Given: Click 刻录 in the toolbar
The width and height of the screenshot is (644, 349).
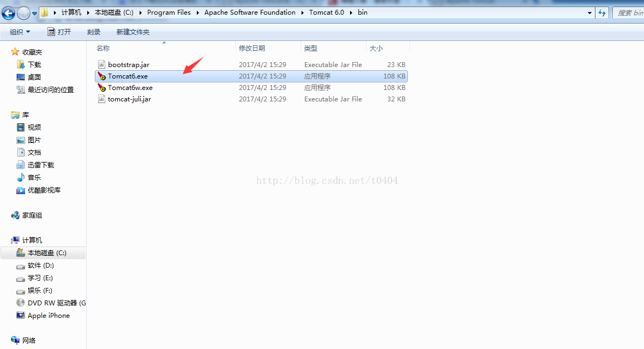Looking at the screenshot, I should pos(94,32).
